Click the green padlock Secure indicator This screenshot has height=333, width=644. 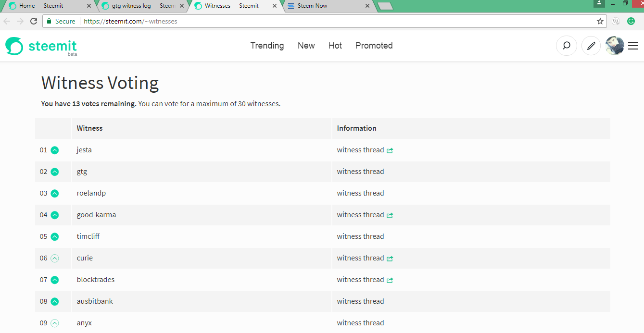pyautogui.click(x=61, y=21)
